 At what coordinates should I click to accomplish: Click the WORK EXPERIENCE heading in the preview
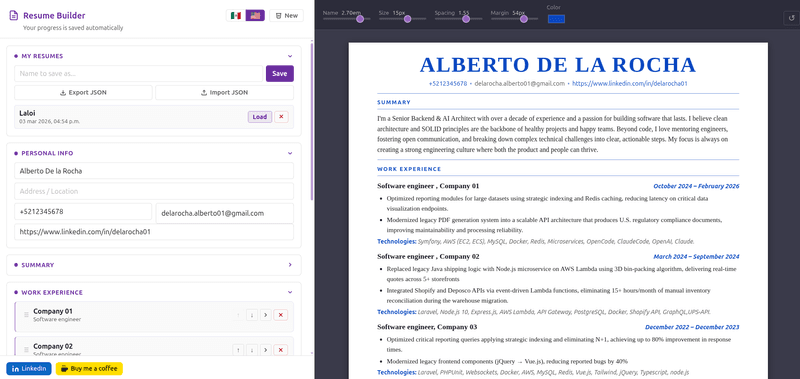pyautogui.click(x=409, y=169)
